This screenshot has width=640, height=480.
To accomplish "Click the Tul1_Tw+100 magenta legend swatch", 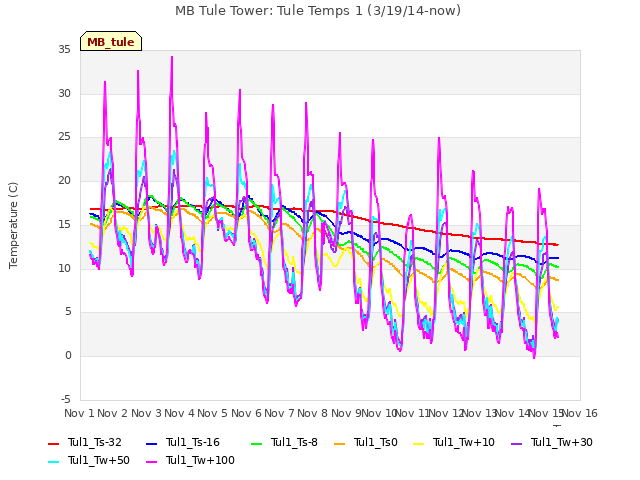I will coord(151,462).
